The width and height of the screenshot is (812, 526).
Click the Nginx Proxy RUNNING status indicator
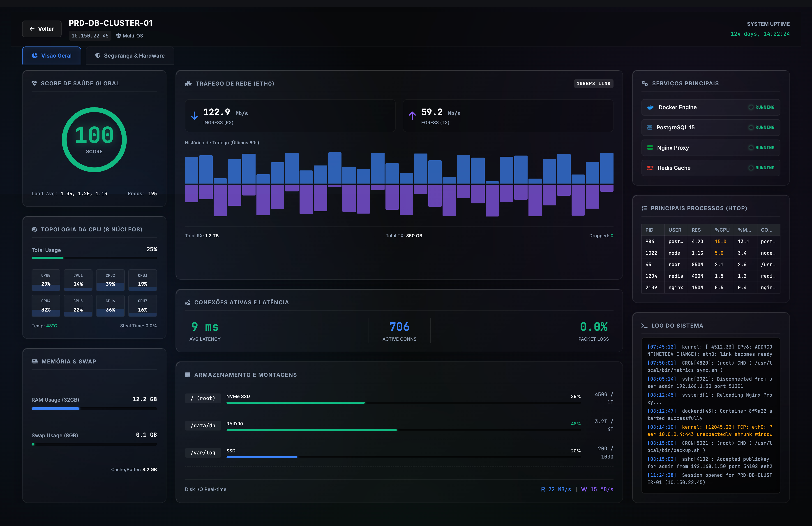coord(761,148)
